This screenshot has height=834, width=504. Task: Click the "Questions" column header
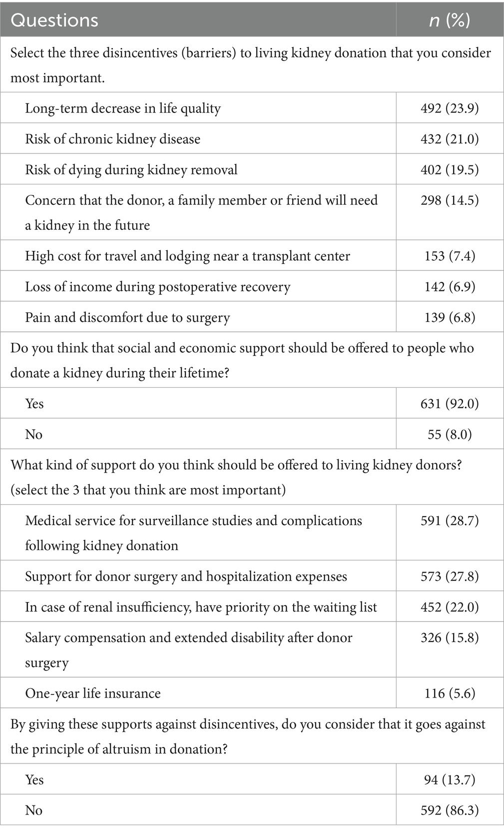click(x=54, y=20)
